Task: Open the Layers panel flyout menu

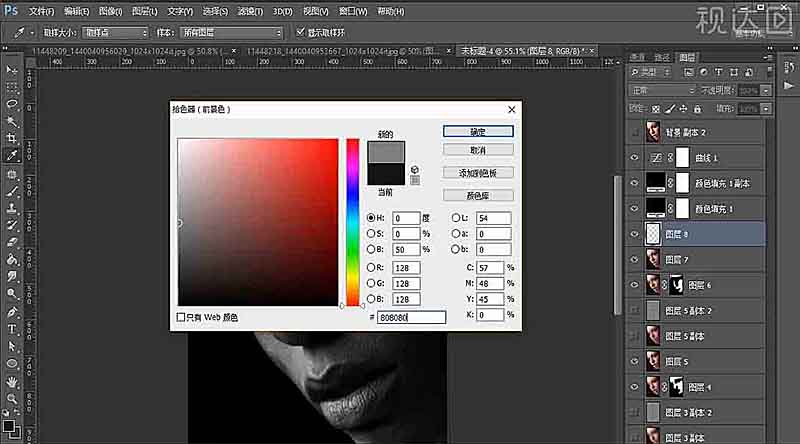Action: (767, 58)
